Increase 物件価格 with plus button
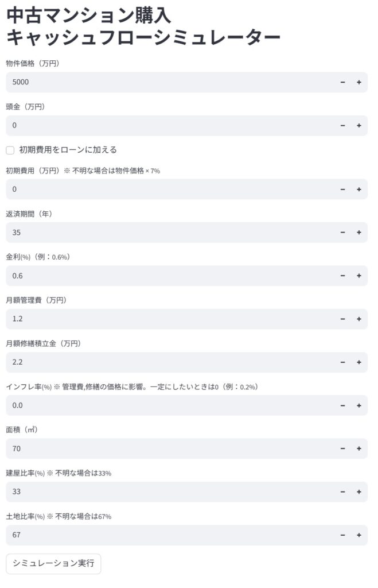This screenshot has width=378, height=588. pos(359,82)
